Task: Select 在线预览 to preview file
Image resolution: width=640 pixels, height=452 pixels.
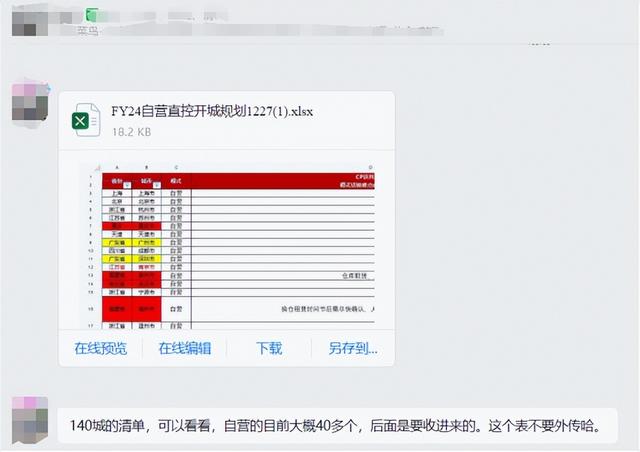Action: (101, 348)
